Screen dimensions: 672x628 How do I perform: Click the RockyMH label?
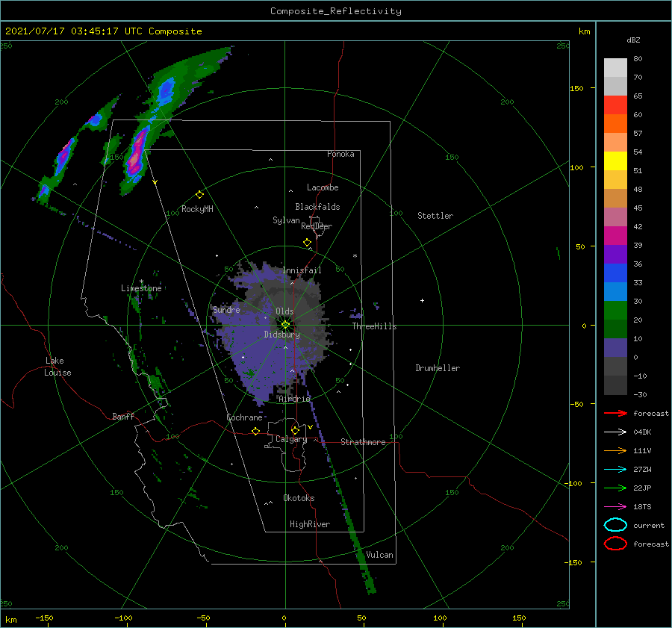point(197,209)
